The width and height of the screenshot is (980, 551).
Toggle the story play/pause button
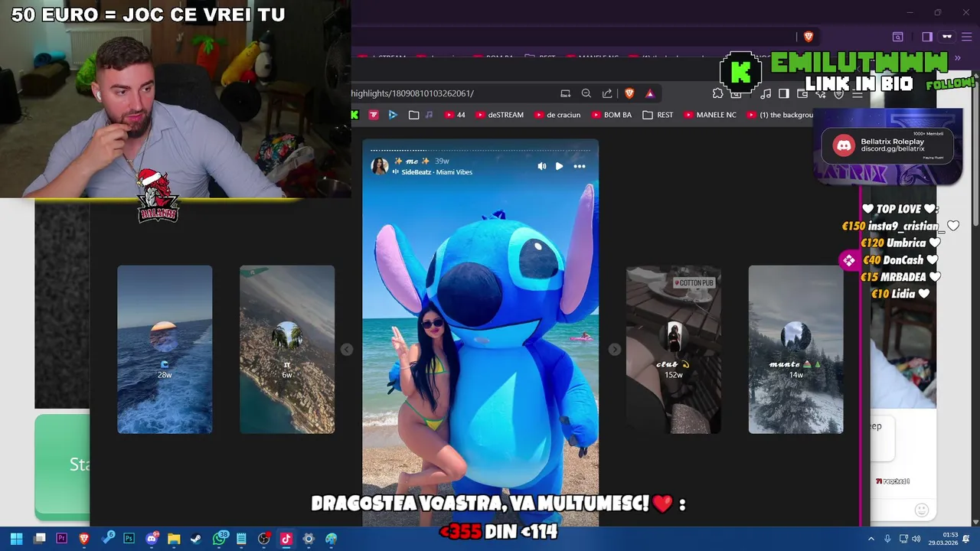pyautogui.click(x=560, y=166)
